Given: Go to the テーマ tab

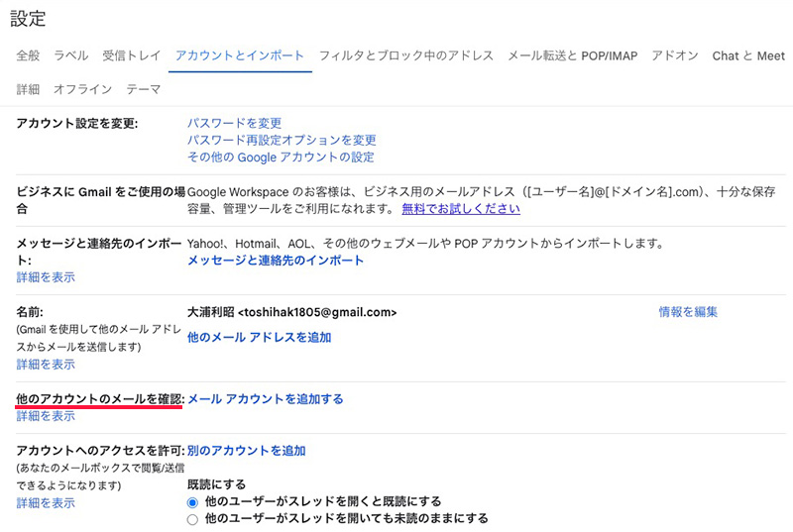Looking at the screenshot, I should pyautogui.click(x=143, y=90).
